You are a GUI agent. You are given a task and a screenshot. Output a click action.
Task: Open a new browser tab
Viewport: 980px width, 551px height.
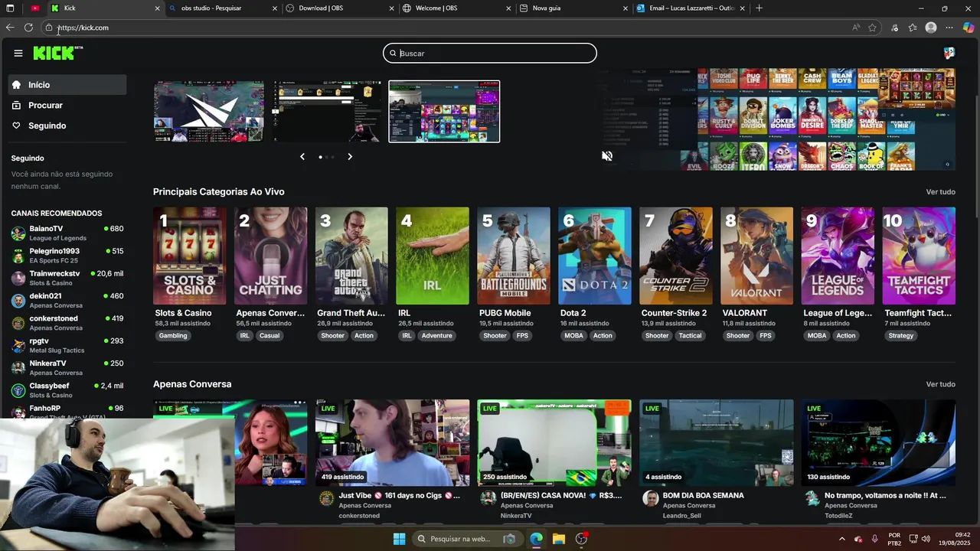point(759,8)
